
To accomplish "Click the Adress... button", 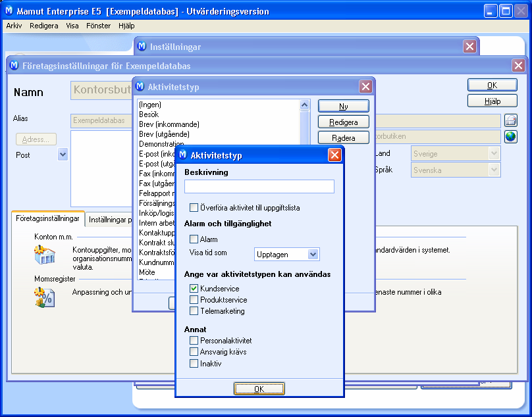I will [36, 139].
